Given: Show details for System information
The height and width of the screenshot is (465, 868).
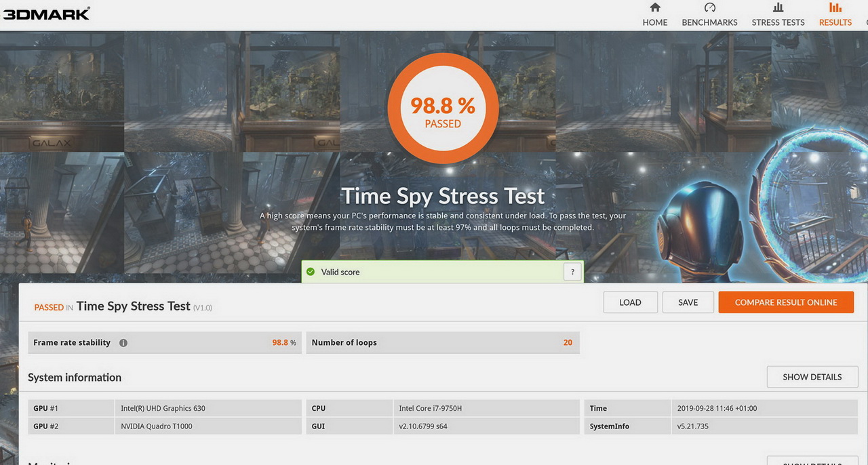Looking at the screenshot, I should coord(812,377).
